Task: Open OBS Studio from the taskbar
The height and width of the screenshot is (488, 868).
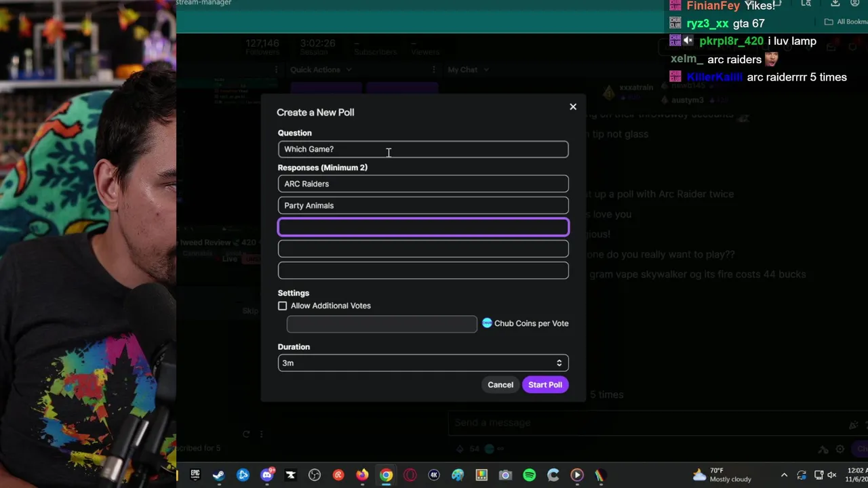Action: point(315,475)
